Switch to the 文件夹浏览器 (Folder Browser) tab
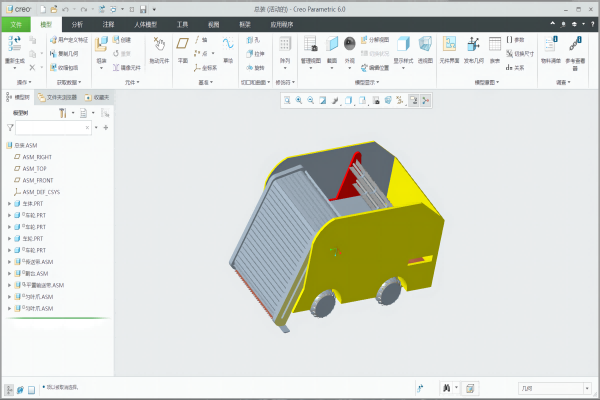Image resolution: width=600 pixels, height=400 pixels. tap(58, 98)
